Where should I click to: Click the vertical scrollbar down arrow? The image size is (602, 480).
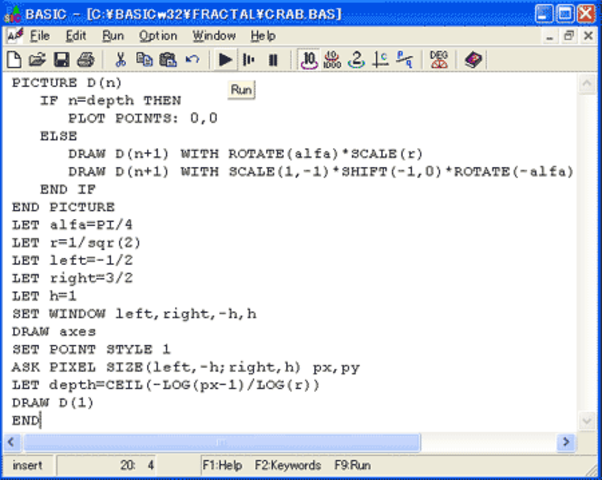pos(587,421)
